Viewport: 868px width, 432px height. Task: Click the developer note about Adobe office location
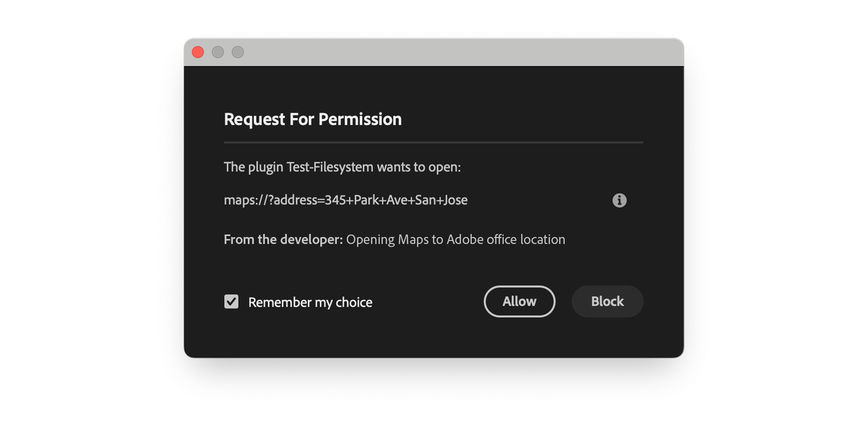point(455,239)
